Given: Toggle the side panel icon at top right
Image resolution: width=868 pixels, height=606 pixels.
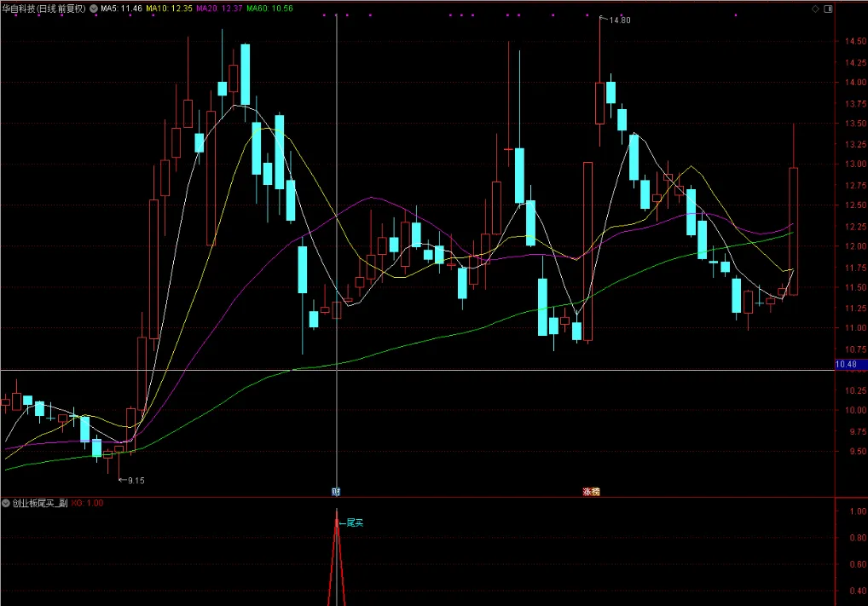Looking at the screenshot, I should (828, 9).
